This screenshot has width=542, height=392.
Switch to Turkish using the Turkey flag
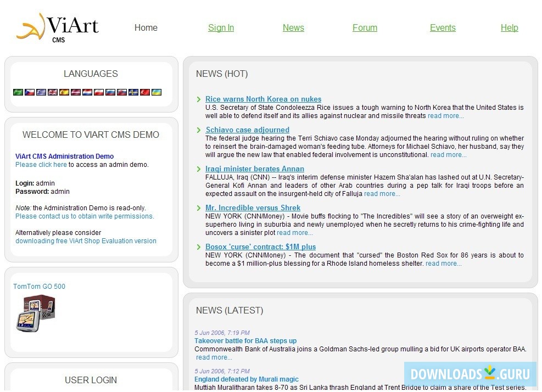coord(145,92)
